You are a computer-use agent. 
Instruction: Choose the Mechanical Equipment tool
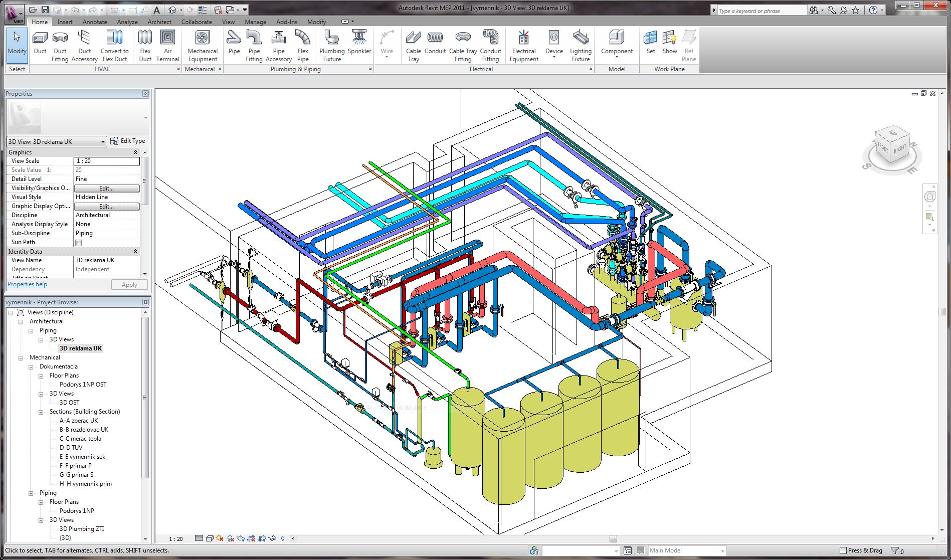[203, 45]
